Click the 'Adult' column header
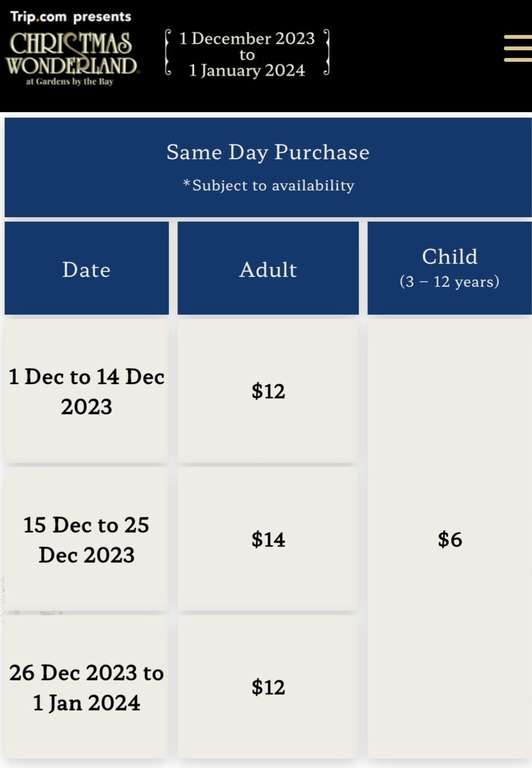 (268, 269)
